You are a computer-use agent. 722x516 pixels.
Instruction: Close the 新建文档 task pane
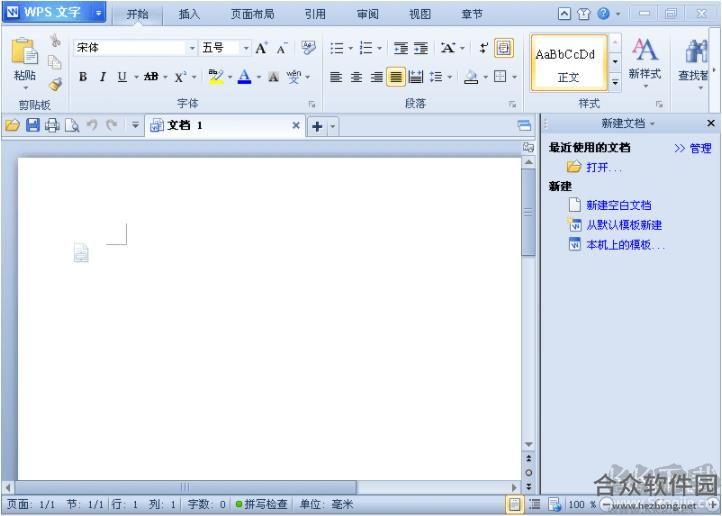[711, 123]
